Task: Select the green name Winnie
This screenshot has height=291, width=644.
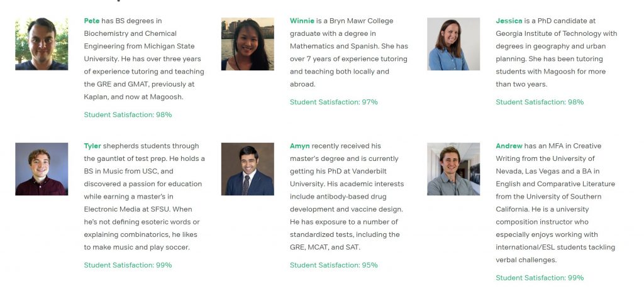Action: click(x=302, y=21)
